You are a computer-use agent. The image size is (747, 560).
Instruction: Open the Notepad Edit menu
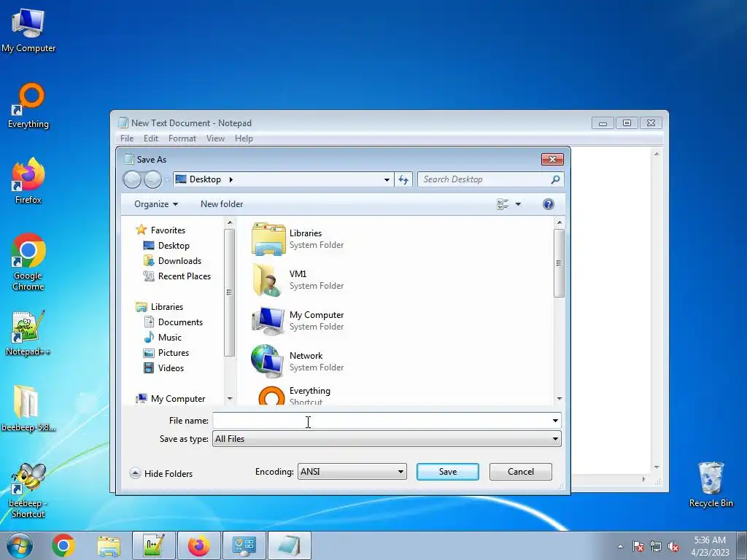151,139
